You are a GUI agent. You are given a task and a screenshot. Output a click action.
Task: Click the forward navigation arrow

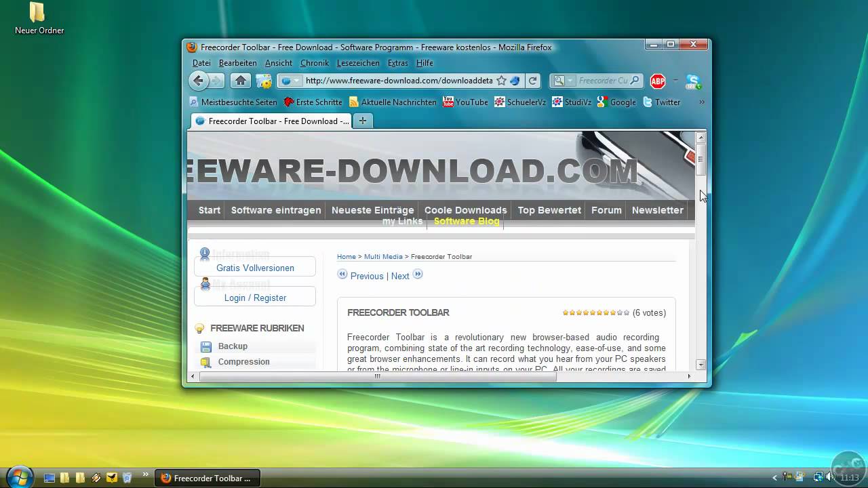click(217, 81)
